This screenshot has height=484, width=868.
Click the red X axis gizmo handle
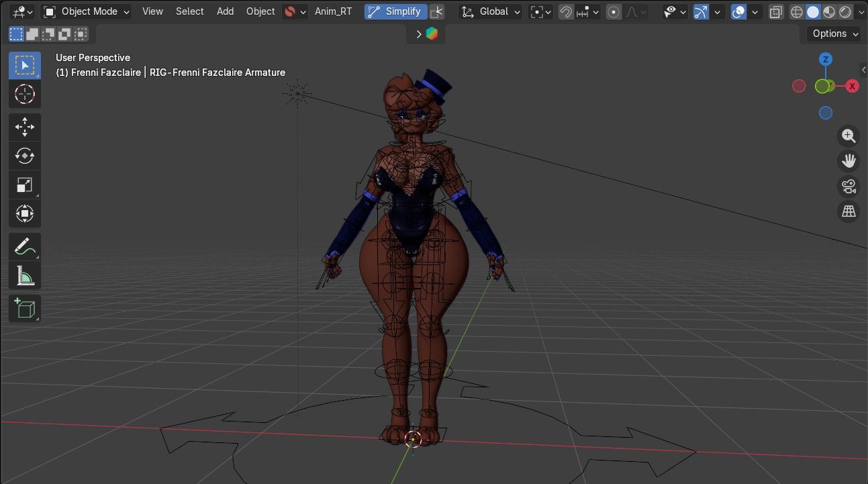pos(852,86)
